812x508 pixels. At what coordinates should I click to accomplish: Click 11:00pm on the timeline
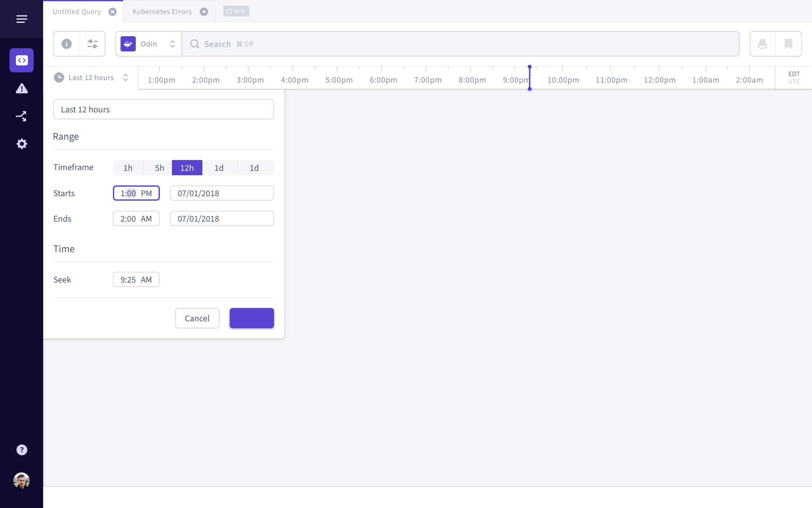pyautogui.click(x=611, y=80)
